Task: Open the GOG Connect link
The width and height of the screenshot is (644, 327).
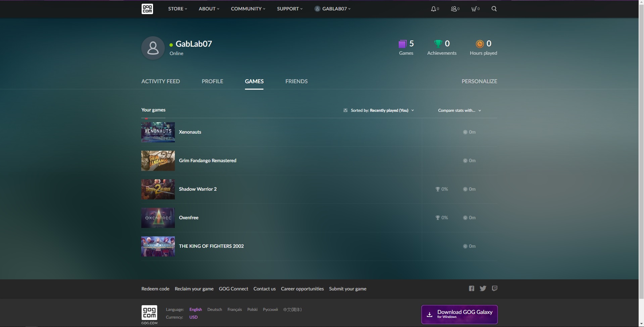Action: 234,289
